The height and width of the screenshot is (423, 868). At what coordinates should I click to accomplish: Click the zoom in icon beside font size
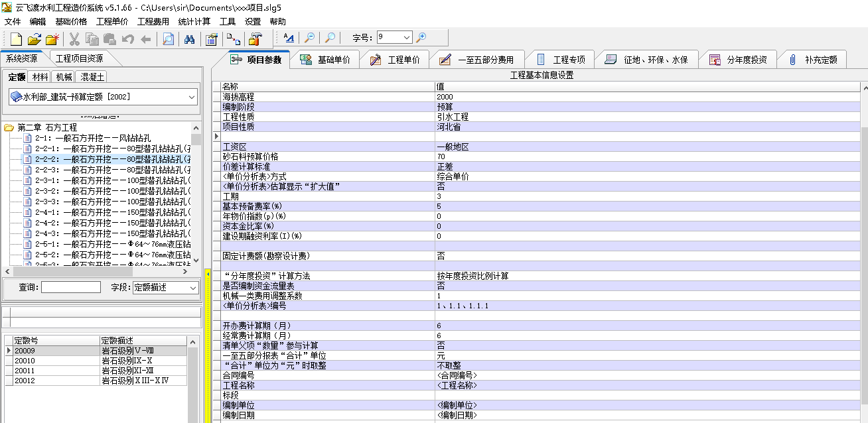click(421, 38)
